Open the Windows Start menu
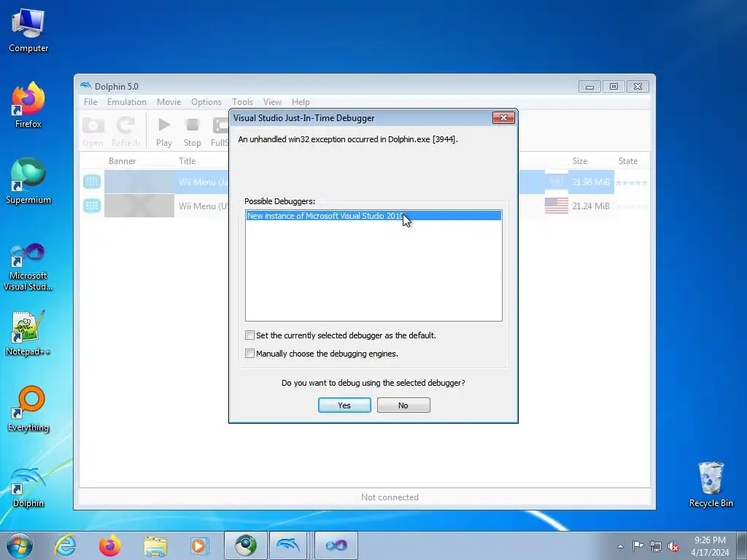747x560 pixels. point(20,545)
